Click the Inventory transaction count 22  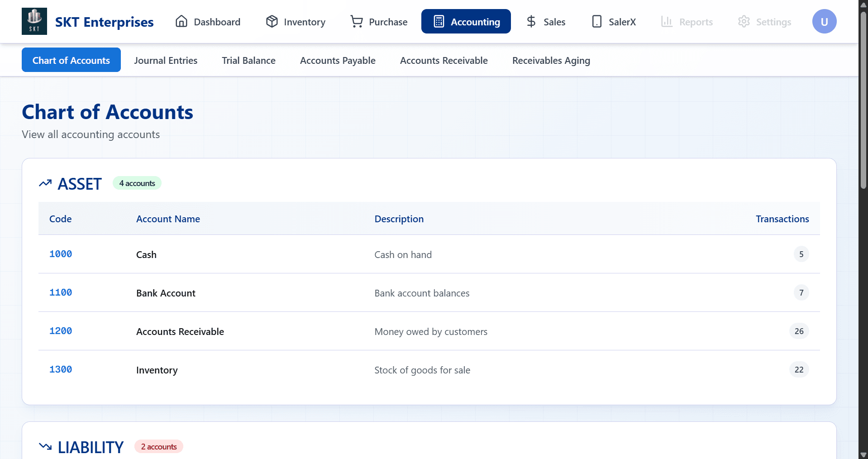click(799, 369)
